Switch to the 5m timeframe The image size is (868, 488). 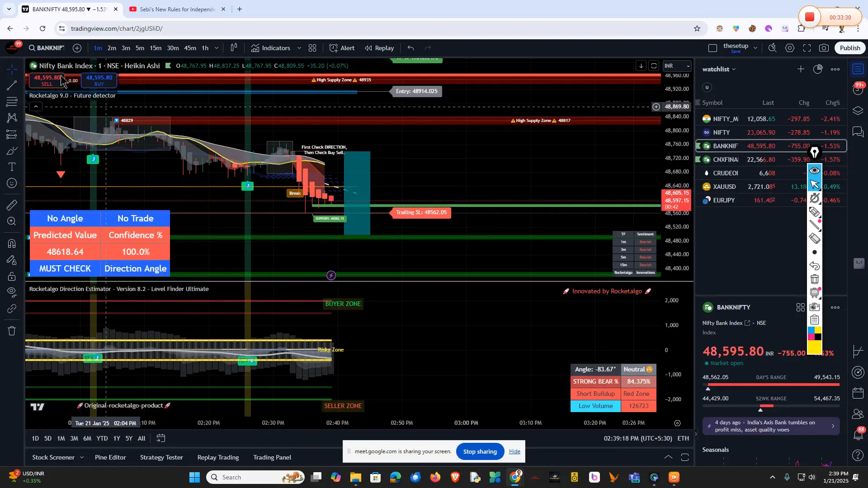(140, 48)
